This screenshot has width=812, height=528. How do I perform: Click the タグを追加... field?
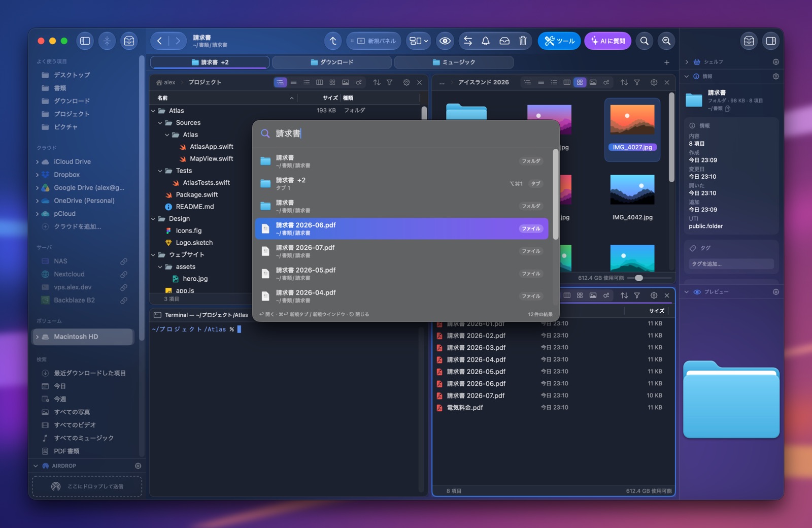point(731,264)
